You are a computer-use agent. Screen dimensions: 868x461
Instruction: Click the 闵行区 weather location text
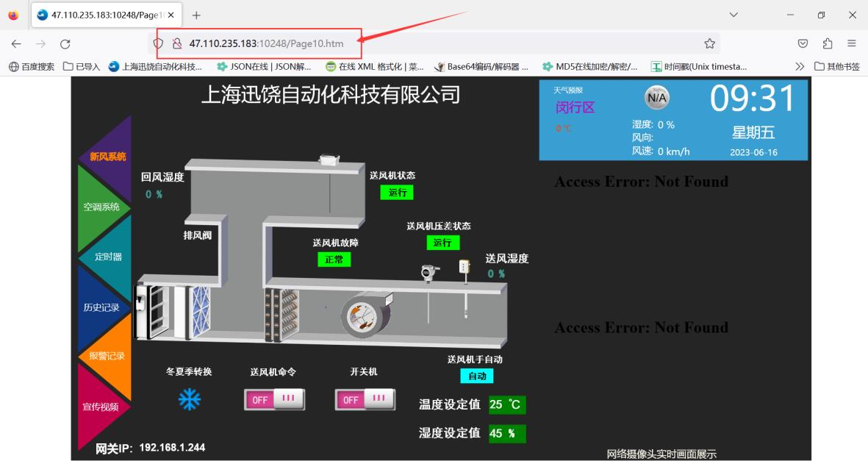575,107
